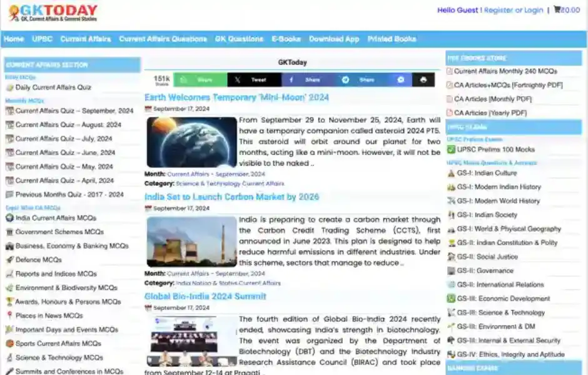This screenshot has width=588, height=375.
Task: Click the icon beside GS-I: Indian Culture
Action: pos(451,173)
